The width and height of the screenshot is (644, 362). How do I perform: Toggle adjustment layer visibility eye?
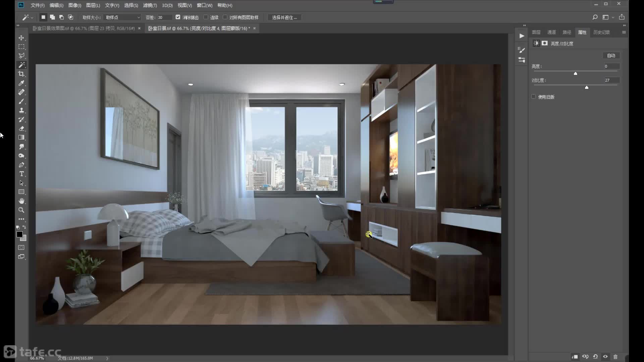coord(605,357)
